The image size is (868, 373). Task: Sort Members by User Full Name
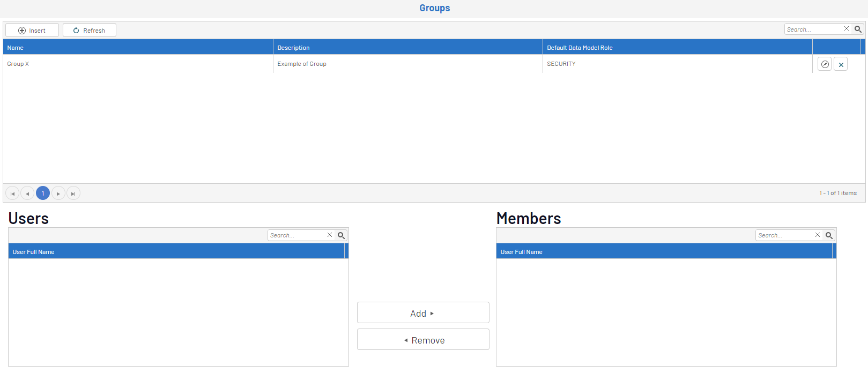(664, 251)
